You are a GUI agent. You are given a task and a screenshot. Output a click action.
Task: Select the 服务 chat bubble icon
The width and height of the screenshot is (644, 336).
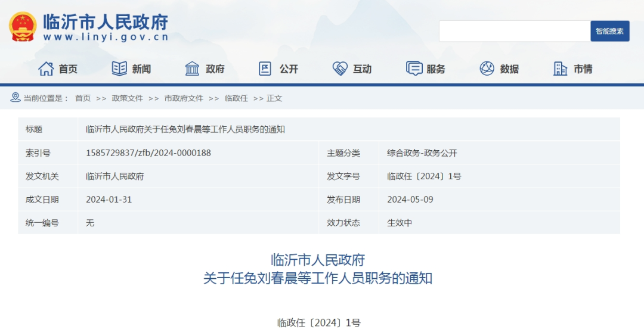click(x=414, y=69)
